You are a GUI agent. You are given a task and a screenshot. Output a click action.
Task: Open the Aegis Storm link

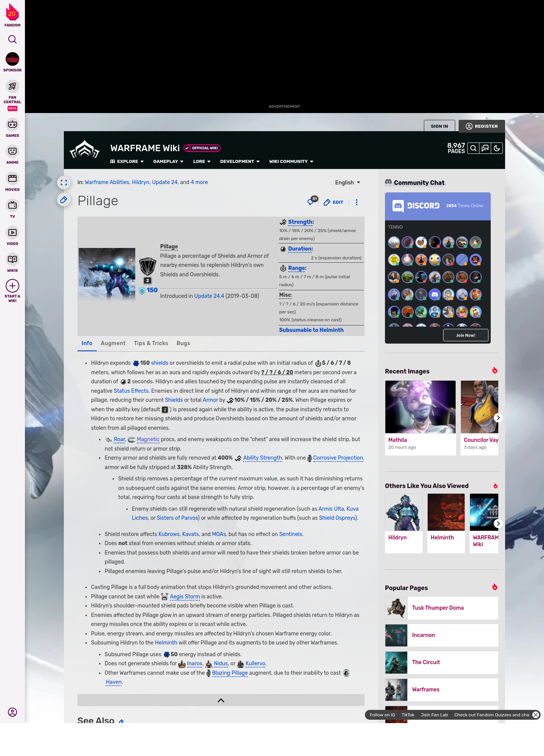185,596
